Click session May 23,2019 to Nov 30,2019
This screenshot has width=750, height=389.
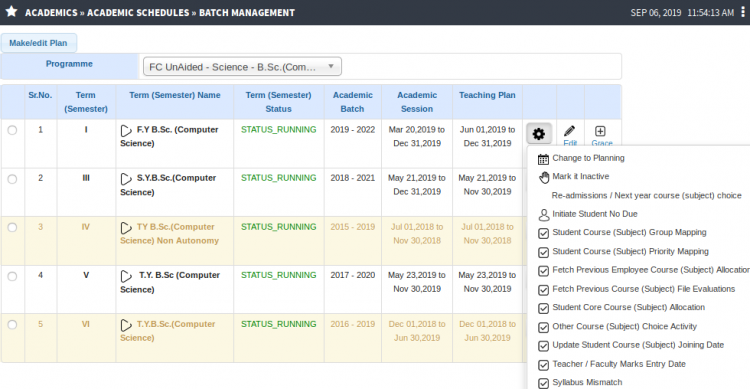417,282
